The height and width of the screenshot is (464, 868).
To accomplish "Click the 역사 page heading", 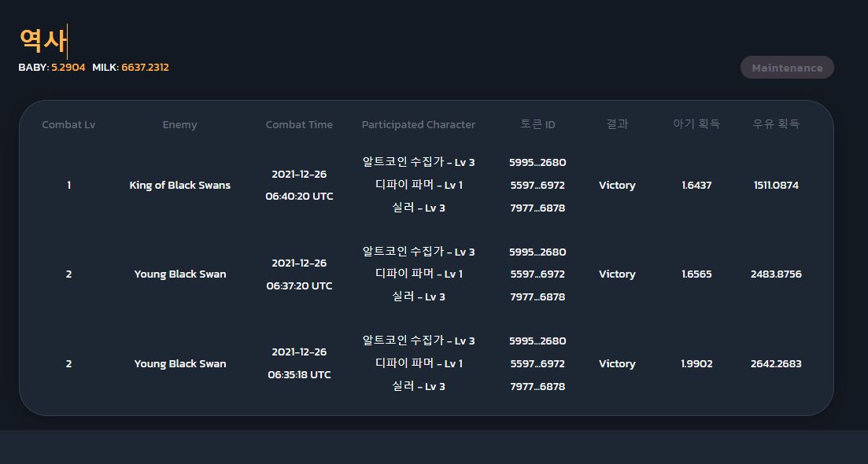I will 42,42.
